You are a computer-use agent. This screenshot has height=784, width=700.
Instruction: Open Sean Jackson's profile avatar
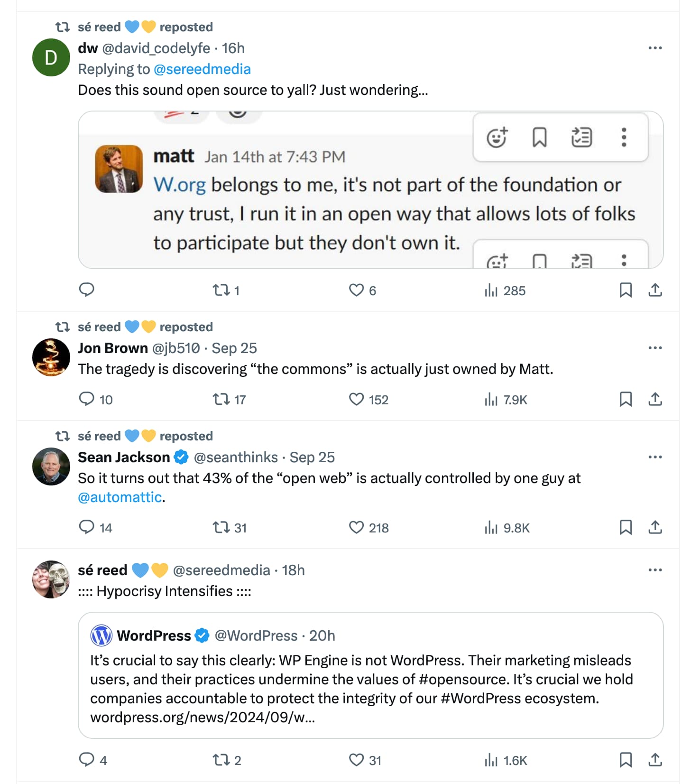[51, 466]
